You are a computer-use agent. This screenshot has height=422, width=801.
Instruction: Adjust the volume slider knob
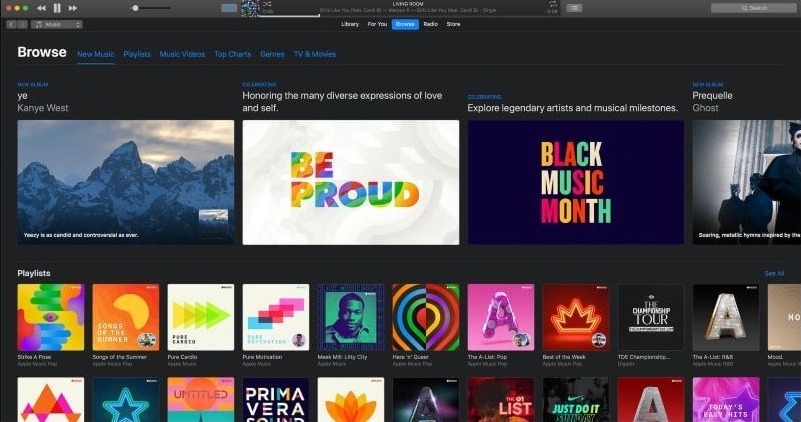tap(135, 8)
